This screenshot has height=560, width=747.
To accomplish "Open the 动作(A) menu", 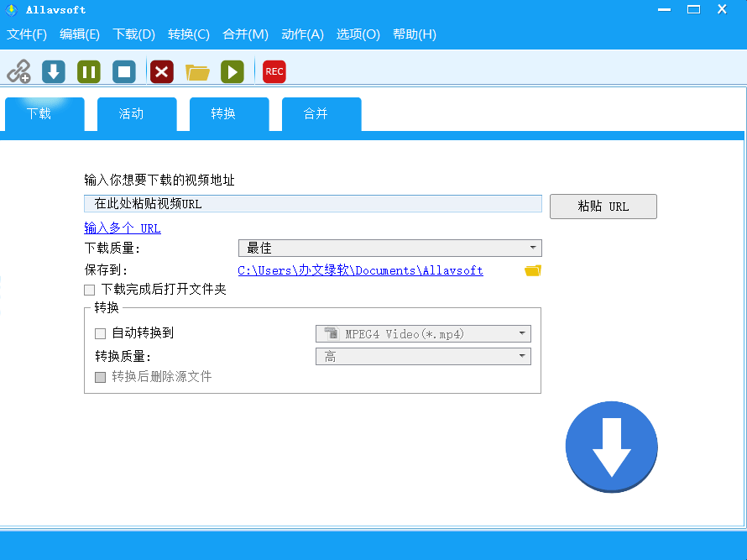I will [302, 34].
